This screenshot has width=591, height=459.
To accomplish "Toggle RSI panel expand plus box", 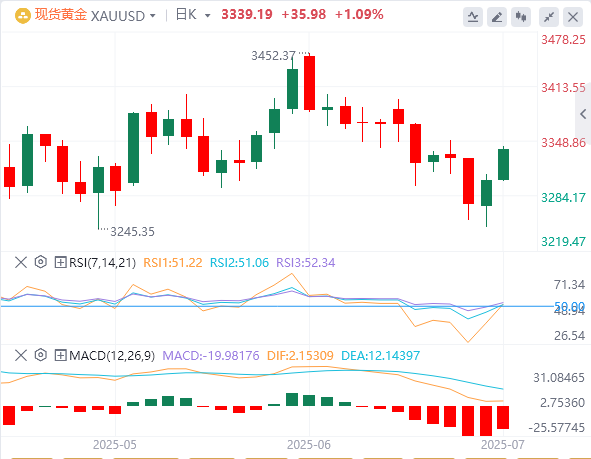I will 60,262.
